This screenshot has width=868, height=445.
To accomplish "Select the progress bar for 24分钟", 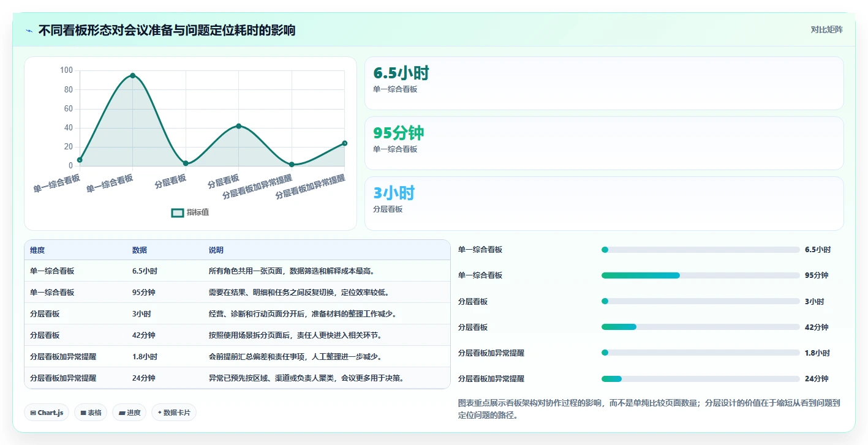I will point(701,379).
